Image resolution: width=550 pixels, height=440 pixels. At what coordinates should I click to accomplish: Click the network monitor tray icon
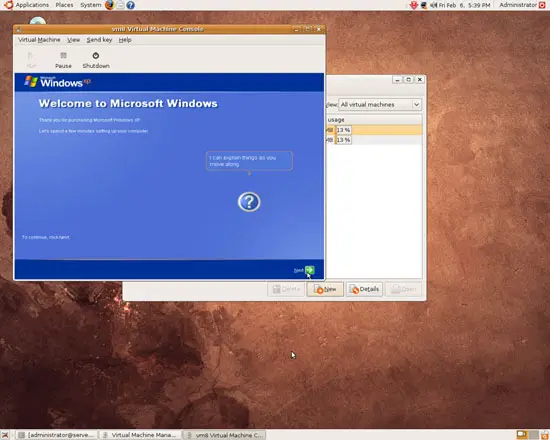(424, 5)
